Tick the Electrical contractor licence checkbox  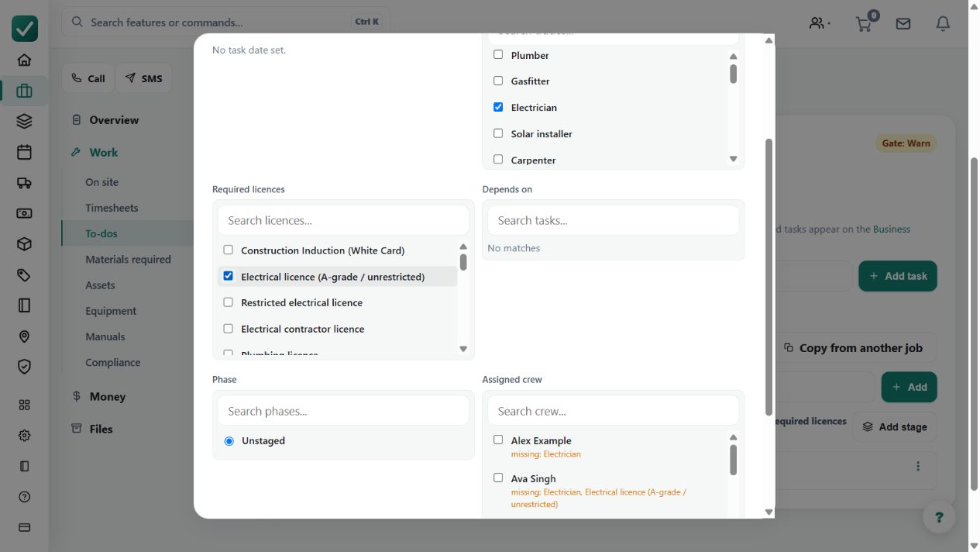228,329
